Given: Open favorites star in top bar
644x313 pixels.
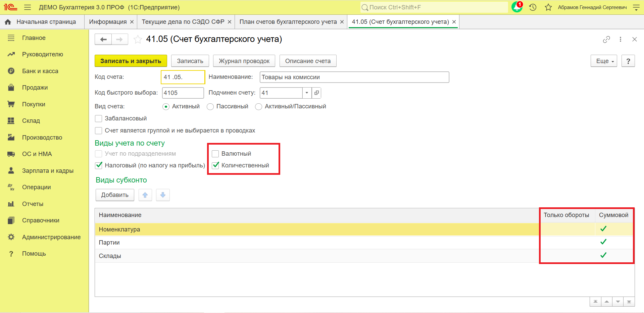Looking at the screenshot, I should tap(548, 7).
